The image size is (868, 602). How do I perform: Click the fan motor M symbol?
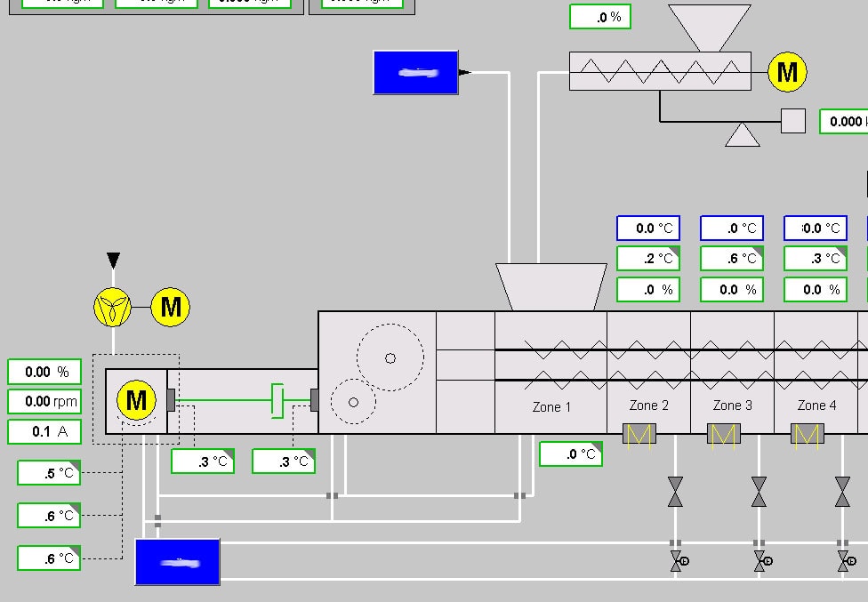pos(171,307)
